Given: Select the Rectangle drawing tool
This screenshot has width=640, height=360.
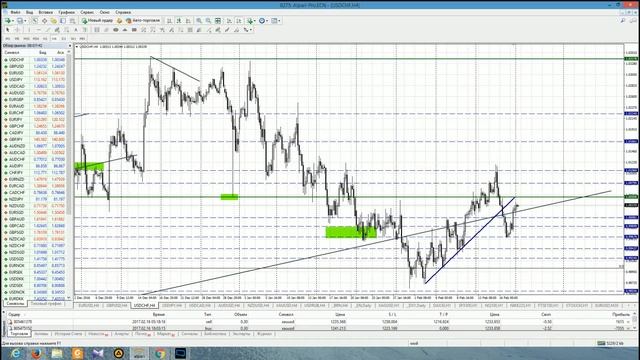Looking at the screenshot, I should pyautogui.click(x=134, y=30).
